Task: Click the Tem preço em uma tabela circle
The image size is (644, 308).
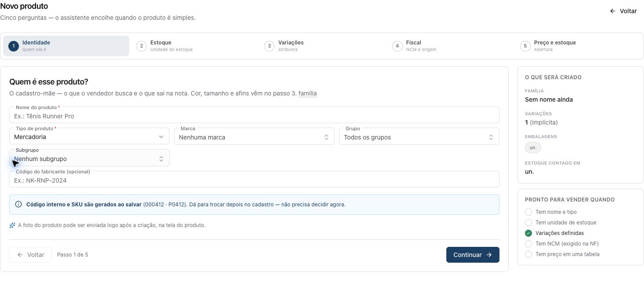Action: pyautogui.click(x=528, y=254)
